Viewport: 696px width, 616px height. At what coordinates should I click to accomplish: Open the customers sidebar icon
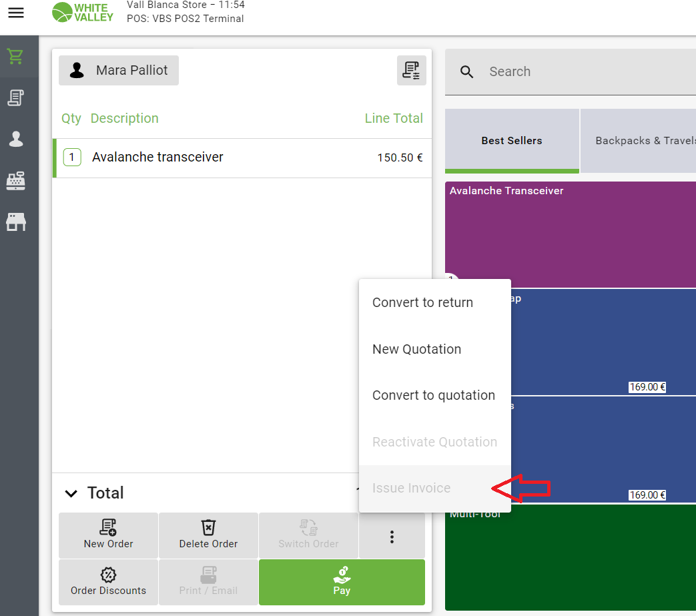[16, 139]
